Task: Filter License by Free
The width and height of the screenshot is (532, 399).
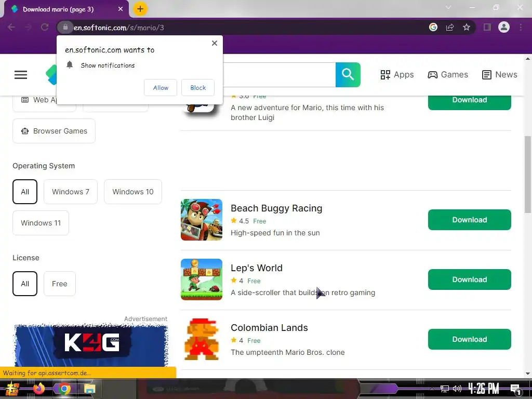Action: (60, 284)
